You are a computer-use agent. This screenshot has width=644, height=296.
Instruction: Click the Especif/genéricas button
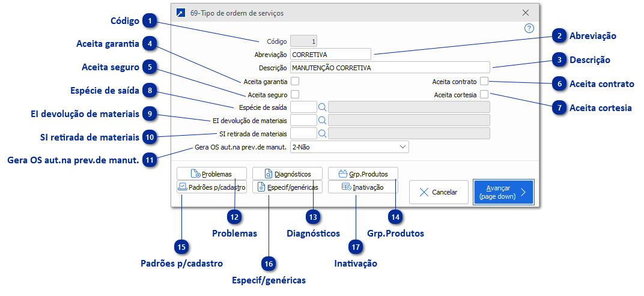pos(288,187)
